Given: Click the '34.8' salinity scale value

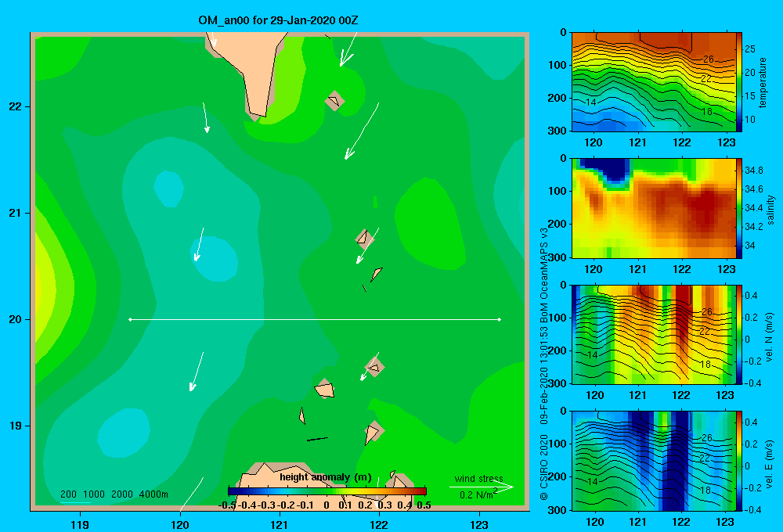Looking at the screenshot, I should (x=754, y=171).
